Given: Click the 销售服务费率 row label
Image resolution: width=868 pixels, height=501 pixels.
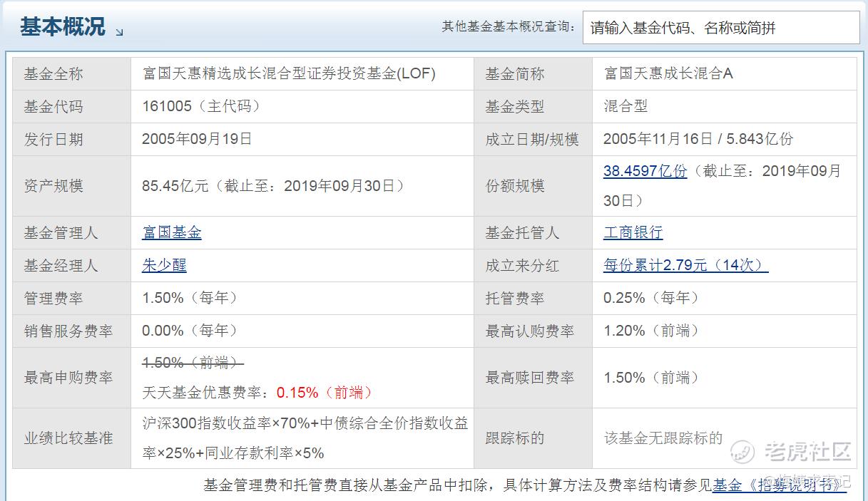Looking at the screenshot, I should tap(68, 331).
